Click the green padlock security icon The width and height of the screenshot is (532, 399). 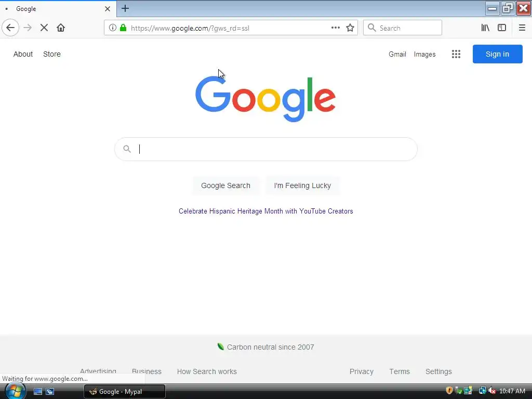coord(123,28)
